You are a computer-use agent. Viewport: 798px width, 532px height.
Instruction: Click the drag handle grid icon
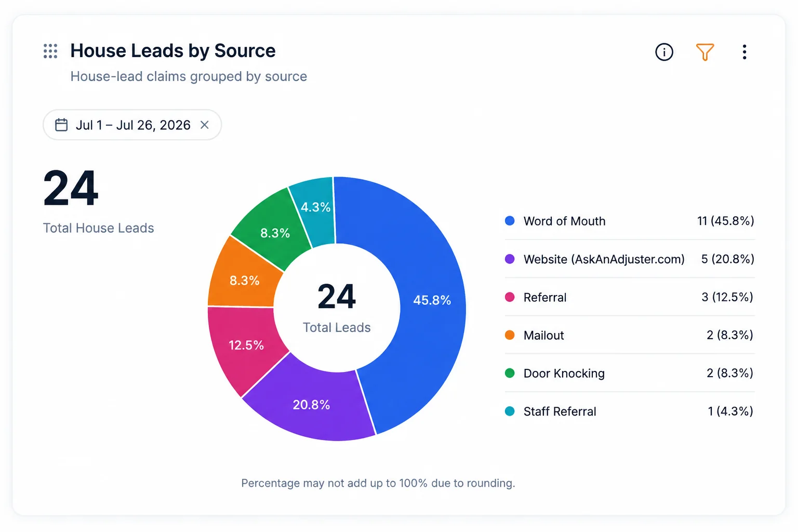[x=50, y=51]
